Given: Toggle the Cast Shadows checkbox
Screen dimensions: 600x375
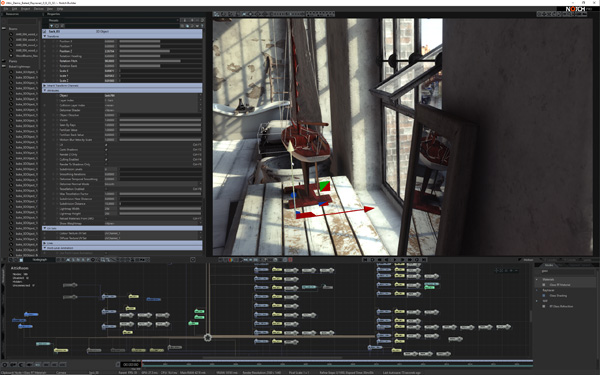Looking at the screenshot, I should (106, 150).
